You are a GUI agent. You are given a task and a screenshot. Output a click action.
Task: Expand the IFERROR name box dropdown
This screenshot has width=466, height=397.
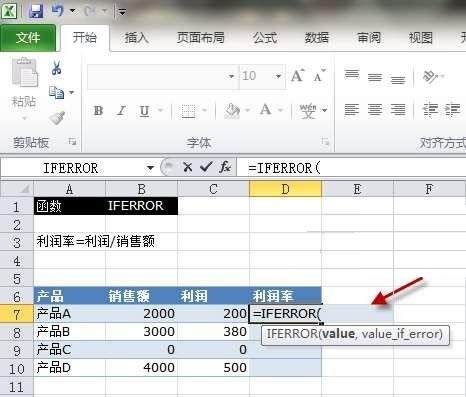tap(150, 167)
